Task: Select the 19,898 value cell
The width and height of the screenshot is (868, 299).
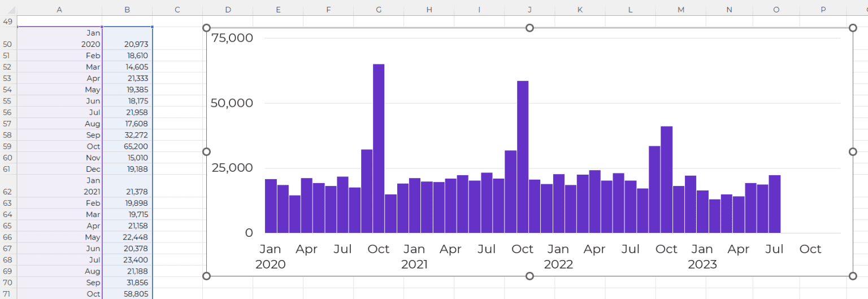Action: point(127,203)
